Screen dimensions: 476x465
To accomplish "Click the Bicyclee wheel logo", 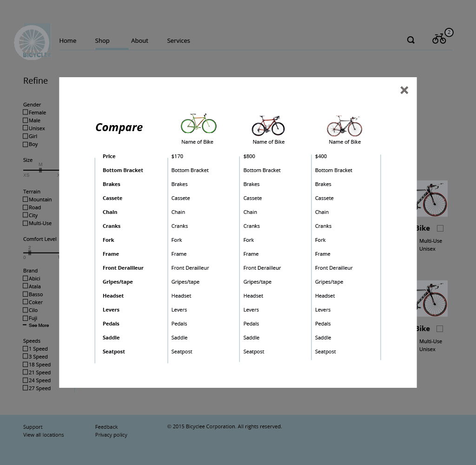I will [32, 42].
